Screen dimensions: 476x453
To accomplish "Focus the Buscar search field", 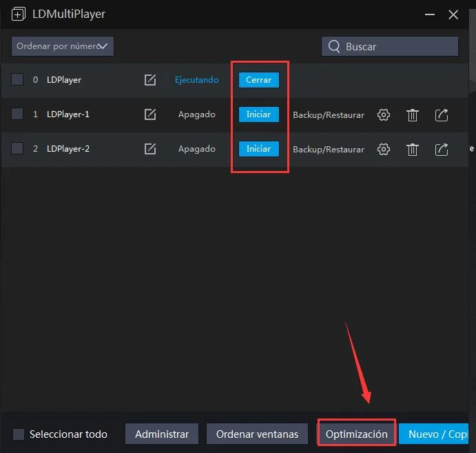I will tap(390, 46).
